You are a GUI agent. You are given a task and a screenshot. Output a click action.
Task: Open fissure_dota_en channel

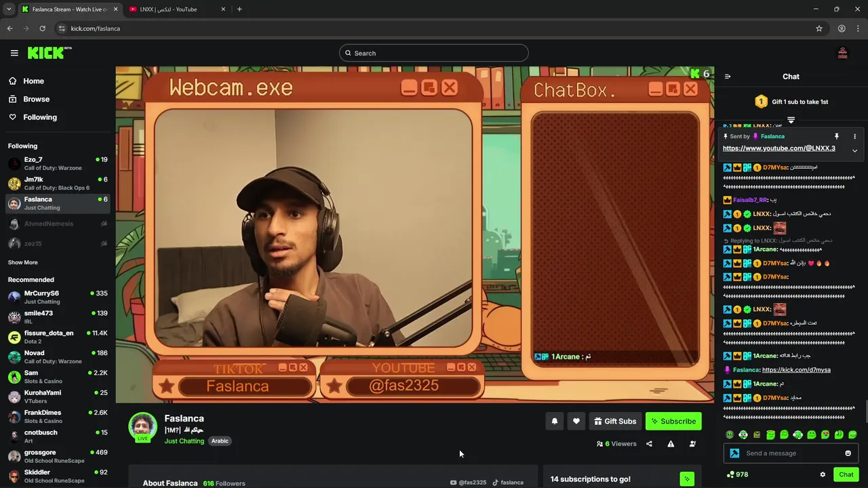(x=58, y=337)
